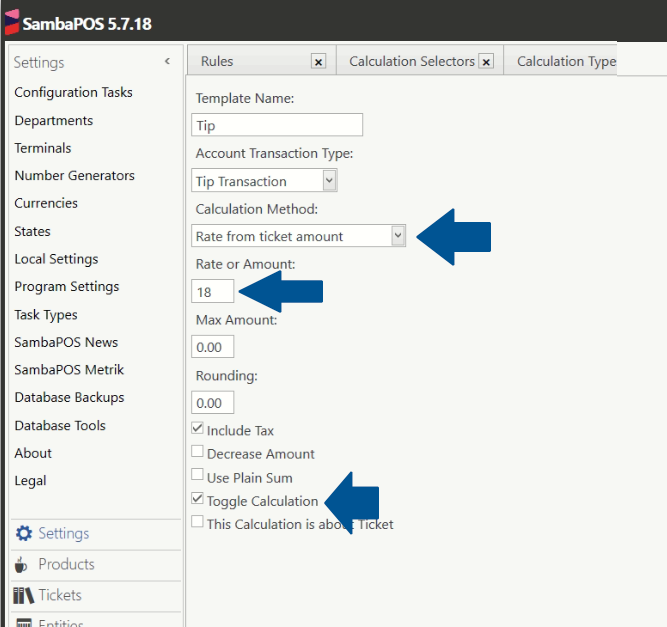Collapse the Settings sidebar panel
Viewport: 667px width, 627px height.
[x=168, y=62]
